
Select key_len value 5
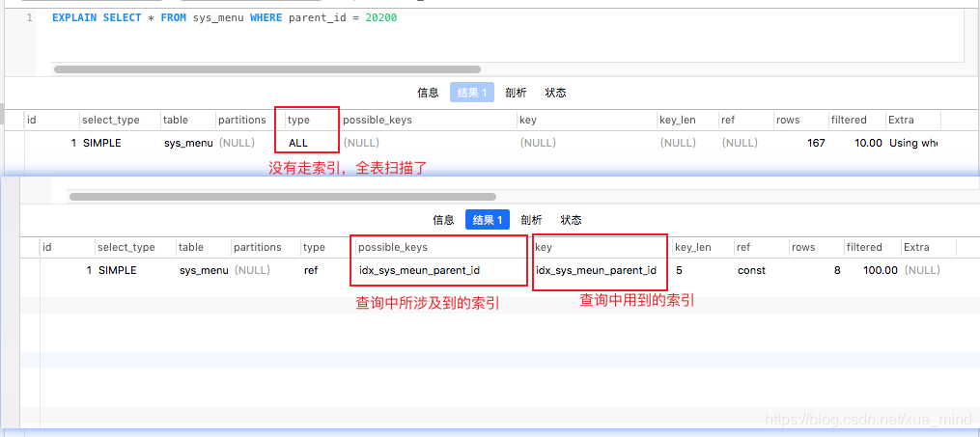(679, 270)
